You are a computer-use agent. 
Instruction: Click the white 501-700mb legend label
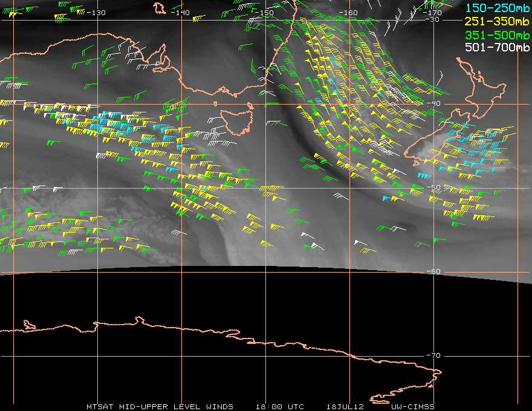[497, 47]
